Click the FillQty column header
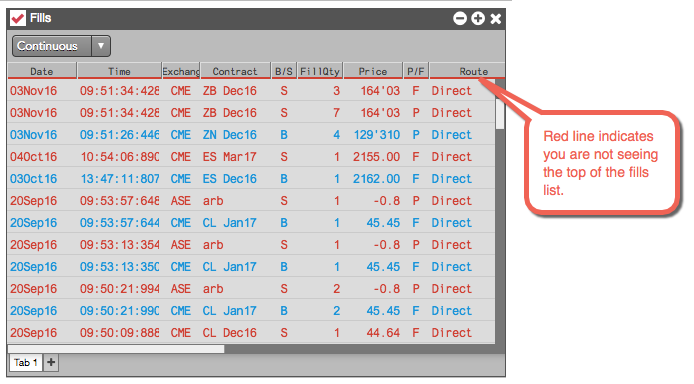 tap(320, 71)
